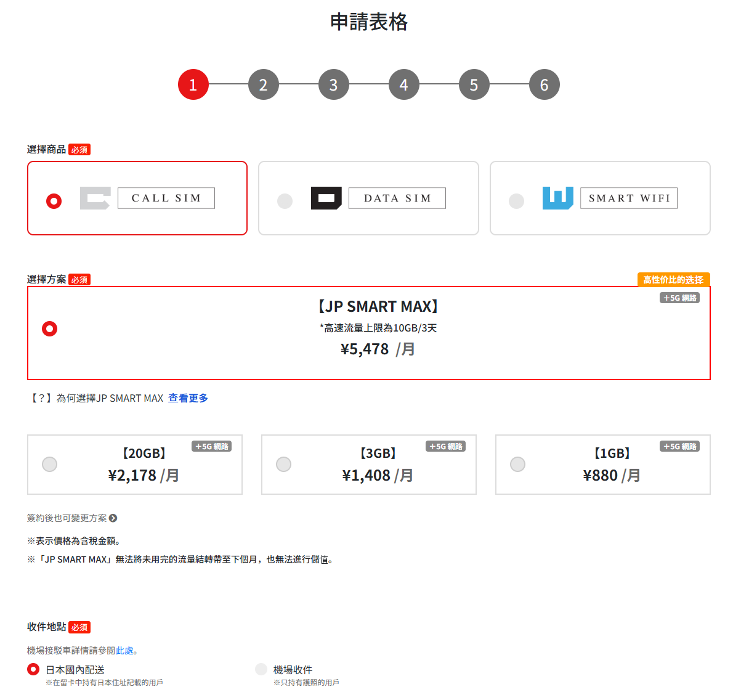
Task: Click the *高速流量上限為10GB/3天 note
Action: (378, 328)
